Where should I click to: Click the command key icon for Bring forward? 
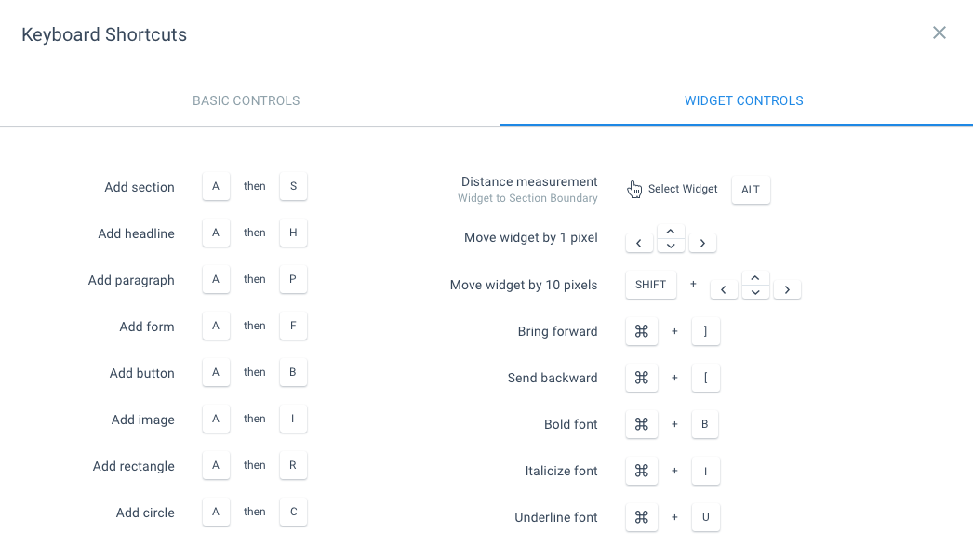click(641, 331)
